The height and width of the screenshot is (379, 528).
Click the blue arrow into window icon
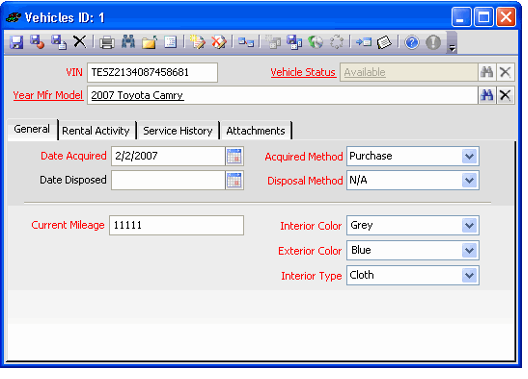pyautogui.click(x=363, y=42)
